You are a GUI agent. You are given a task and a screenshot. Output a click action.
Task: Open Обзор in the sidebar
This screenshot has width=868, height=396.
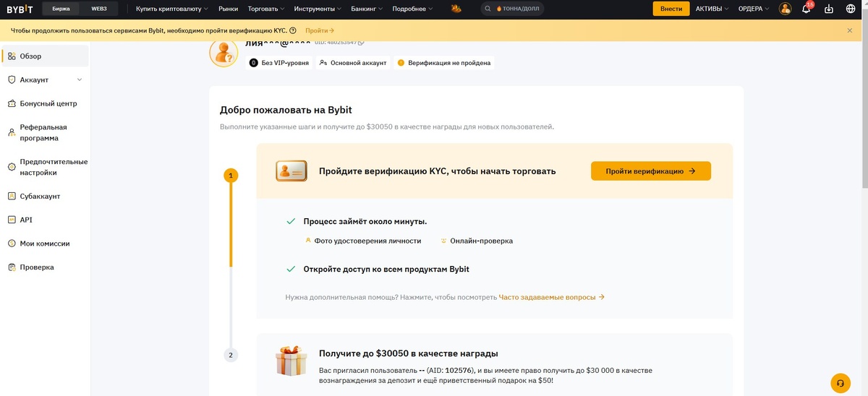(45, 56)
